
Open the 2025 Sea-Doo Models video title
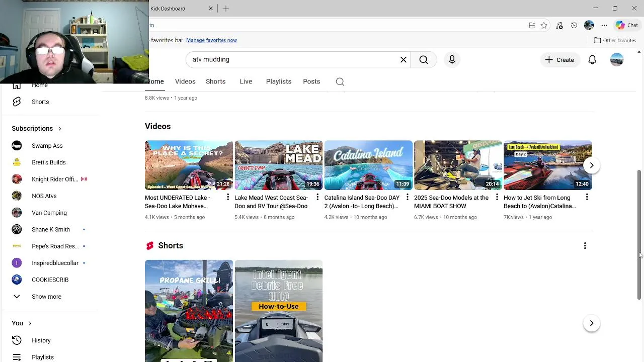[451, 202]
